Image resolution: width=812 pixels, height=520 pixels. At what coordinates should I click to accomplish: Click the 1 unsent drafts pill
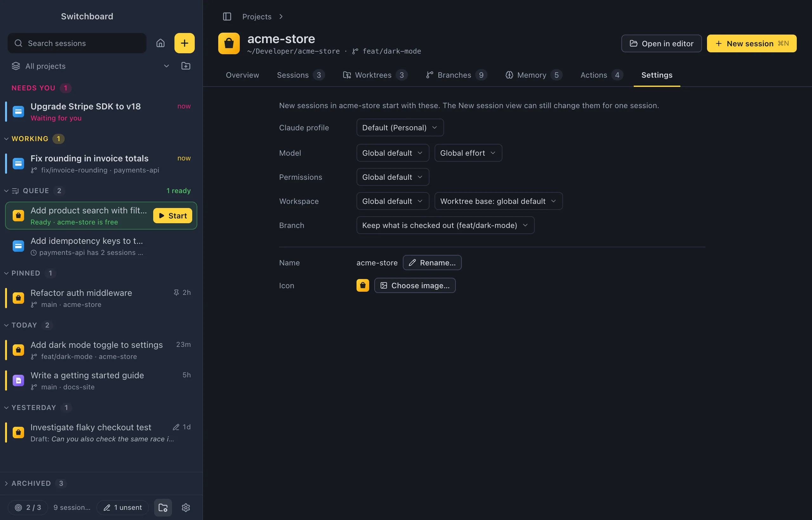(x=123, y=508)
